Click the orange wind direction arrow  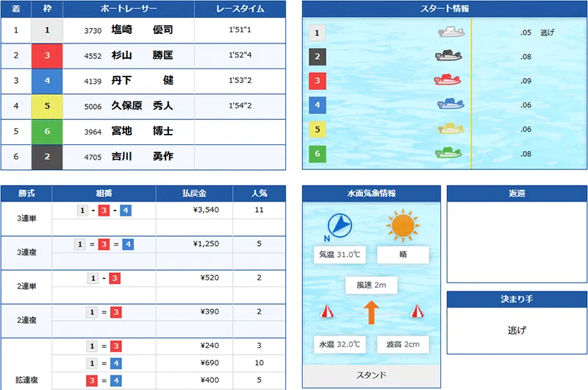pyautogui.click(x=371, y=312)
